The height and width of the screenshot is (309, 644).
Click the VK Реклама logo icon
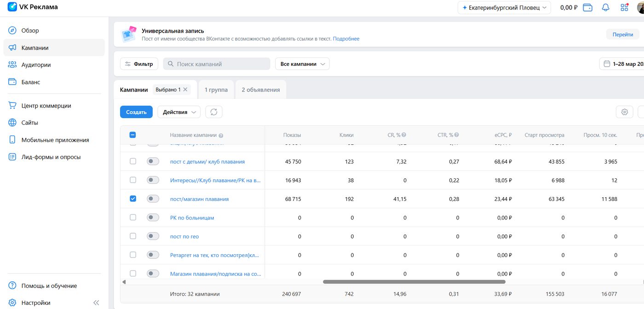[12, 7]
